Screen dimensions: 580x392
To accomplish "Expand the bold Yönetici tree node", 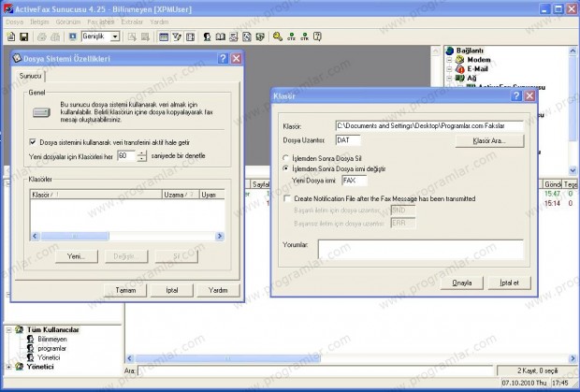I will pos(8,367).
